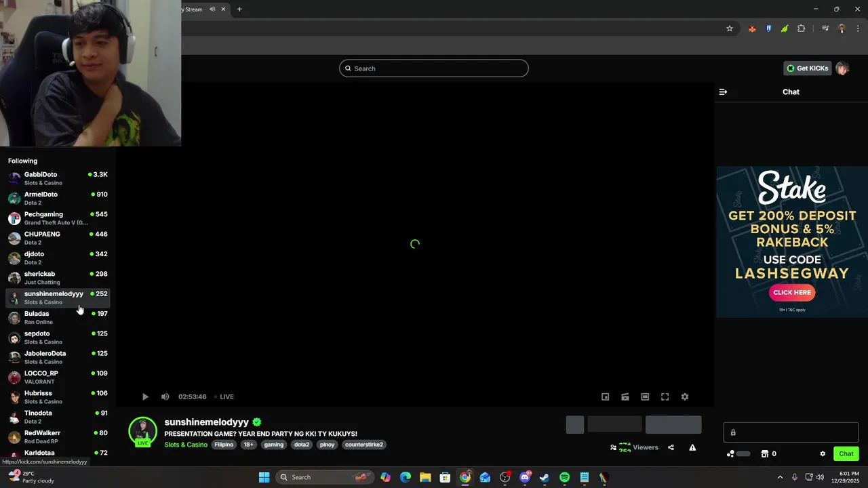Image resolution: width=868 pixels, height=488 pixels.
Task: Open streamer's LIVE avatar below video
Action: pos(142,432)
